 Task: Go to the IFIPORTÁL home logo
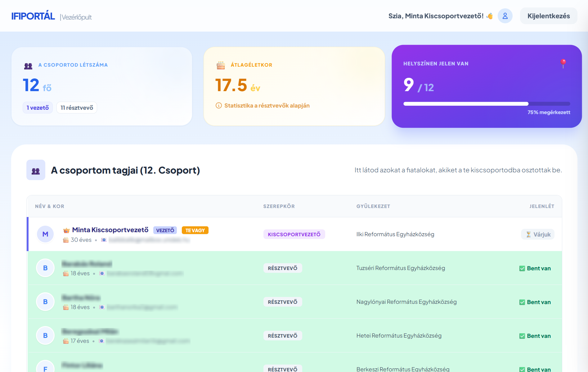click(33, 16)
